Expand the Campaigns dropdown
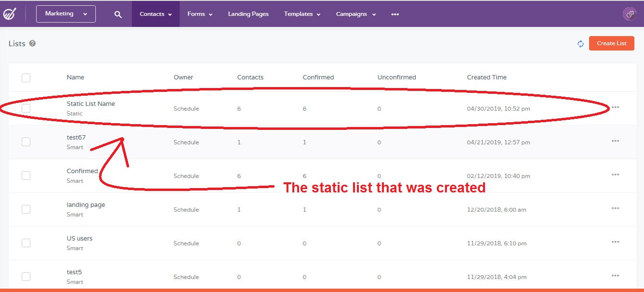Screen dimensions: 644x292 [355, 14]
